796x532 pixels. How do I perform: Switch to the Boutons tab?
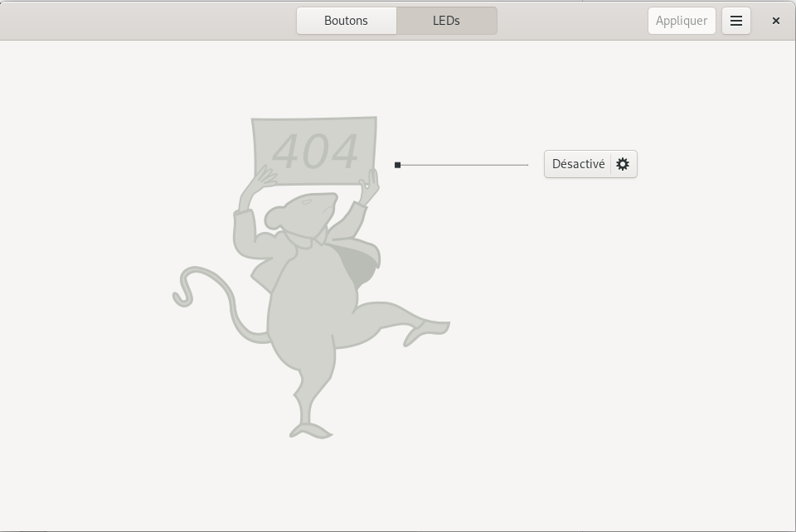pos(346,20)
